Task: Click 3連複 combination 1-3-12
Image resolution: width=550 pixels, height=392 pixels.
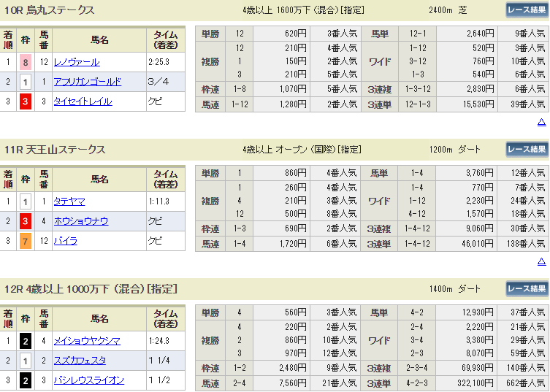Action: pyautogui.click(x=418, y=89)
